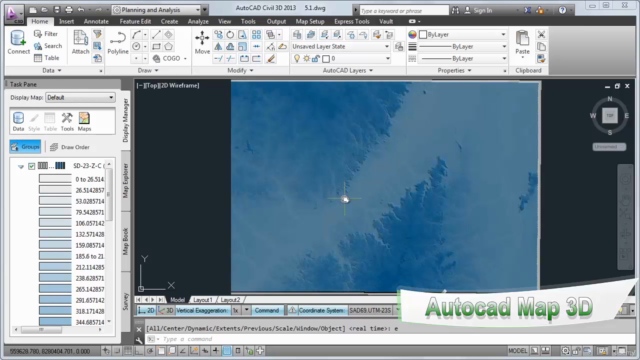The image size is (640, 360).
Task: Click the Filter button in Data panel
Action: [x=46, y=34]
